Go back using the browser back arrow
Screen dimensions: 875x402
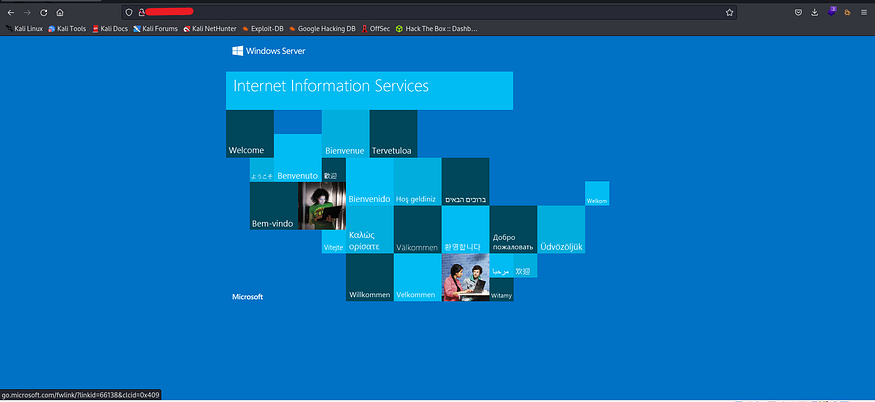11,12
